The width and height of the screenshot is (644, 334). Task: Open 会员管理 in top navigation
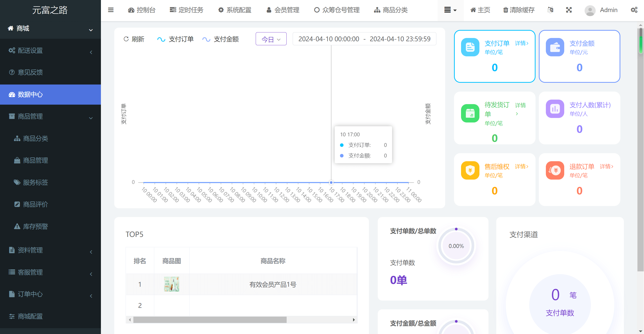pos(283,10)
